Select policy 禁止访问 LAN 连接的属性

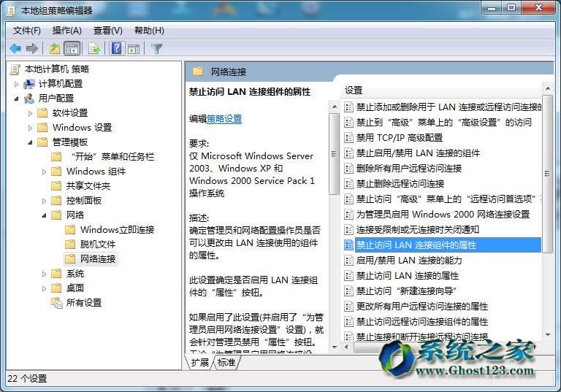coord(407,276)
